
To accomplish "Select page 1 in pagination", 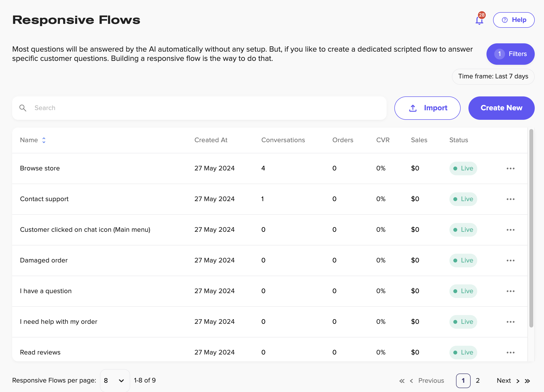I will pos(463,381).
